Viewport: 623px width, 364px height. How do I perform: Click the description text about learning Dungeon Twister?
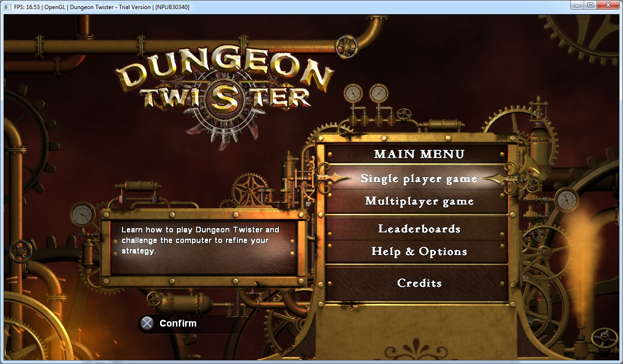[x=200, y=240]
